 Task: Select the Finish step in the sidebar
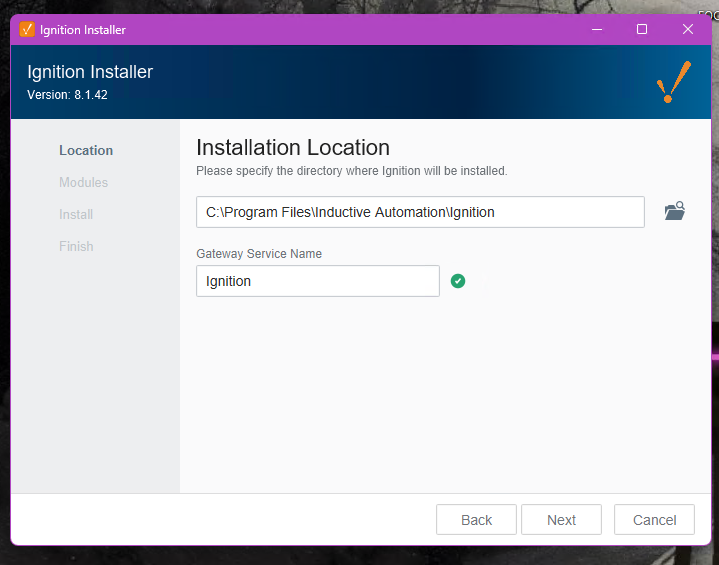coord(76,246)
